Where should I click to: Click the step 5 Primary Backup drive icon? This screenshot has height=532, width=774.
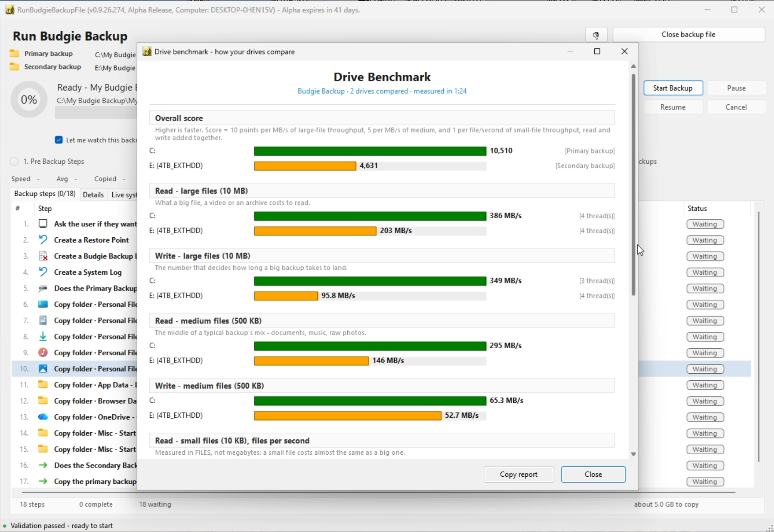tap(43, 288)
